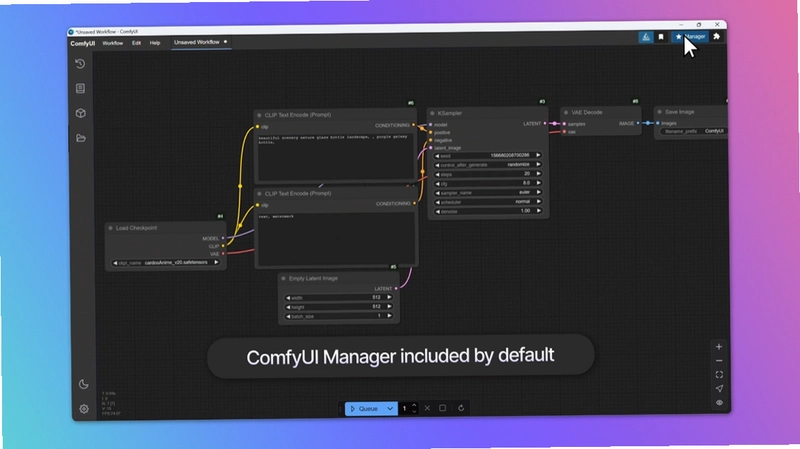
Task: Increase seed with its right arrow
Action: [x=538, y=155]
